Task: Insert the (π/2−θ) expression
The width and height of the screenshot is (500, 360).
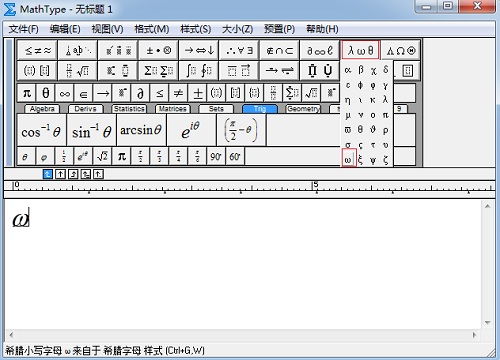Action: [x=241, y=130]
